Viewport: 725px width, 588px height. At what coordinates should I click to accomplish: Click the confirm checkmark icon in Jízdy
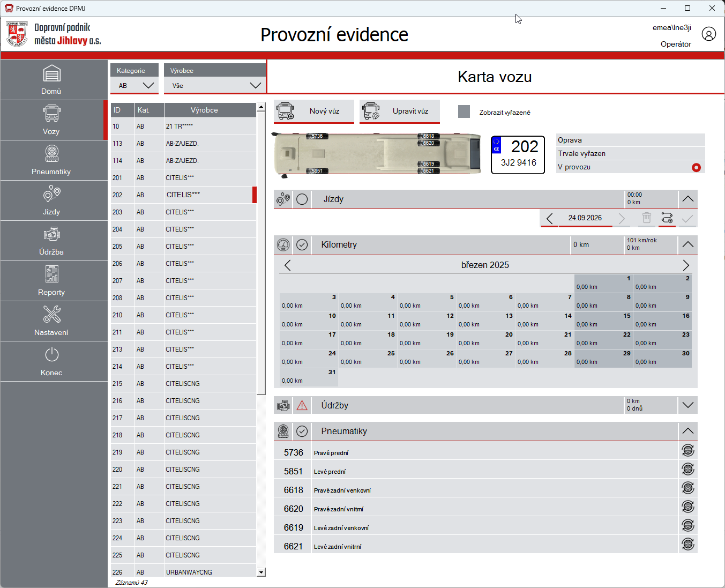click(x=687, y=218)
